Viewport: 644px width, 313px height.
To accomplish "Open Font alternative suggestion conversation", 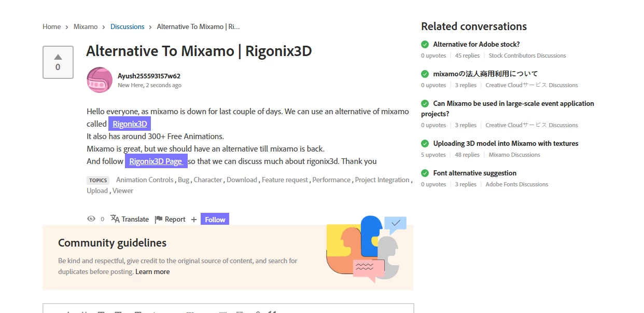I will [x=475, y=173].
